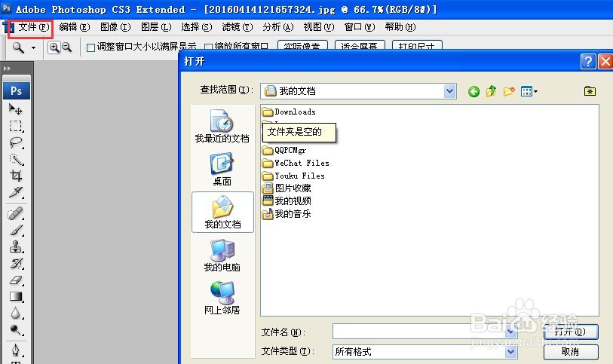The height and width of the screenshot is (364, 613).
Task: Expand the 文件名 filename dropdown arrow
Action: tap(511, 332)
